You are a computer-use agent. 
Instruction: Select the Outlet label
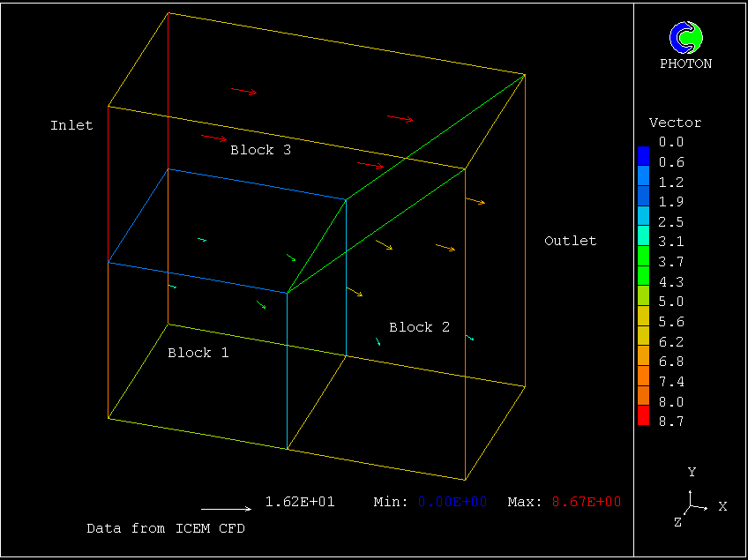570,241
